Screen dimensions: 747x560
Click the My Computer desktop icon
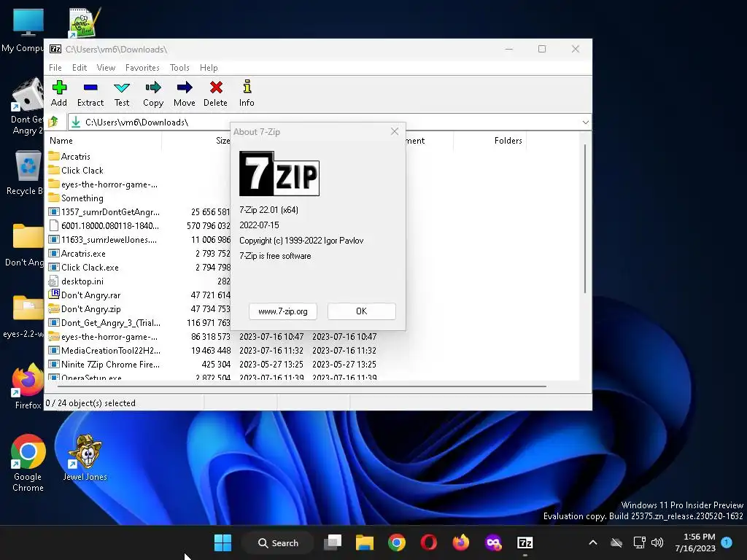pos(23,29)
